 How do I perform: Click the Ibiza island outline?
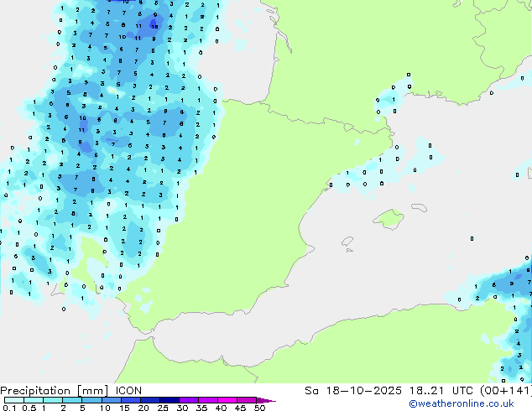(347, 242)
